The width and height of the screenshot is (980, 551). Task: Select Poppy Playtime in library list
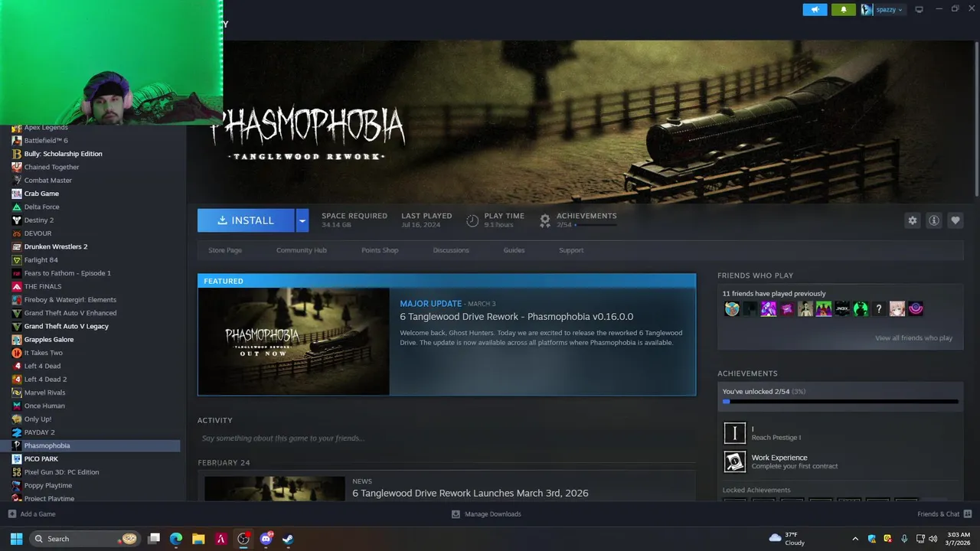click(x=47, y=485)
